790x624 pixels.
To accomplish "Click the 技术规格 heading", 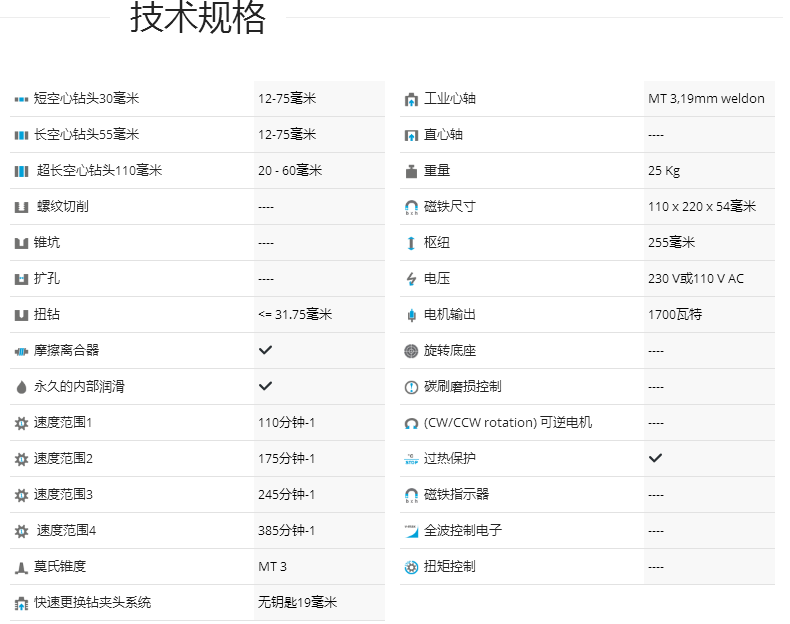I will point(198,18).
